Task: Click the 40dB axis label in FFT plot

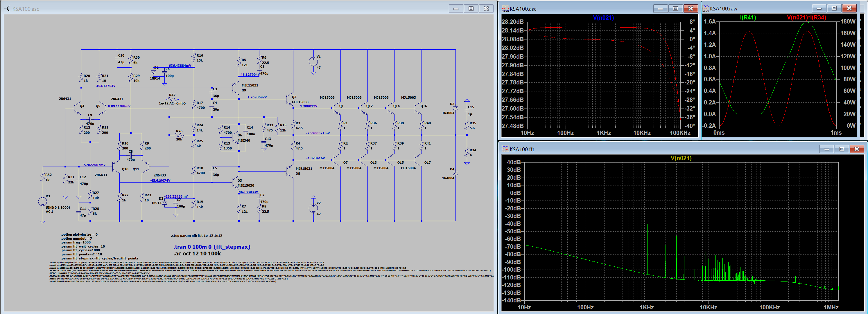Action: pyautogui.click(x=514, y=162)
